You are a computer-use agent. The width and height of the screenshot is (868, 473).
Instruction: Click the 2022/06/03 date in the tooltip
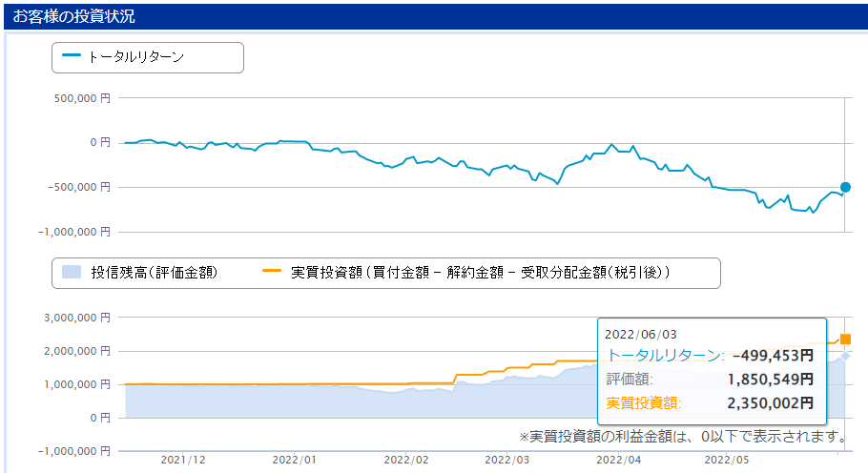click(640, 334)
